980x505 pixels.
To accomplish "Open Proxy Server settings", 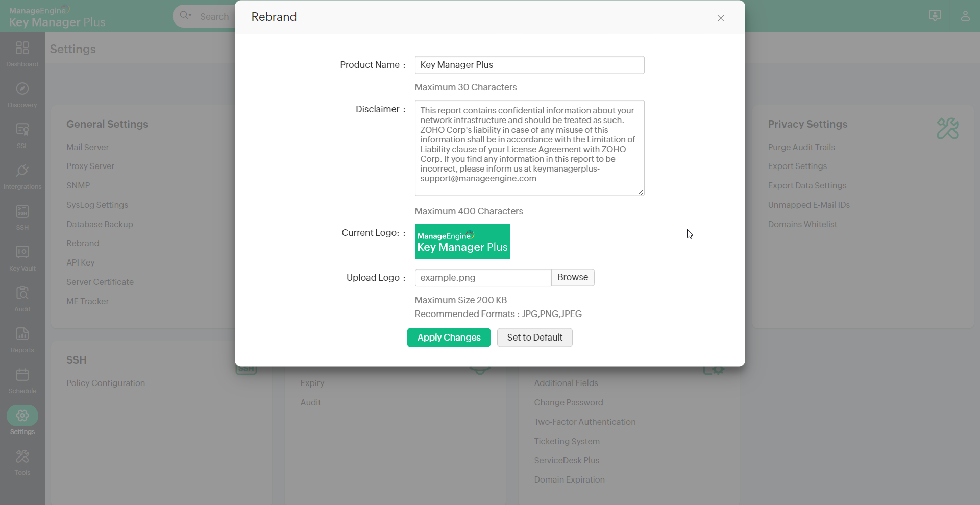I will [90, 166].
